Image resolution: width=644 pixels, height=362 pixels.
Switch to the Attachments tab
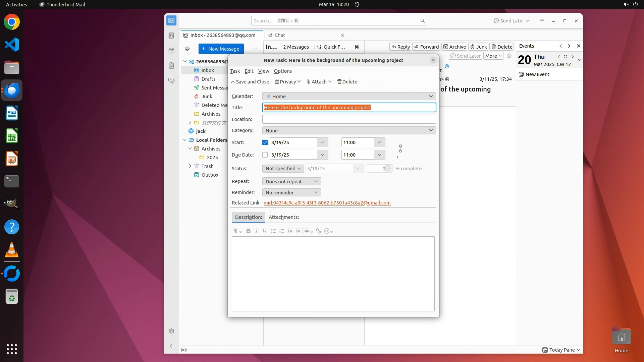click(283, 217)
